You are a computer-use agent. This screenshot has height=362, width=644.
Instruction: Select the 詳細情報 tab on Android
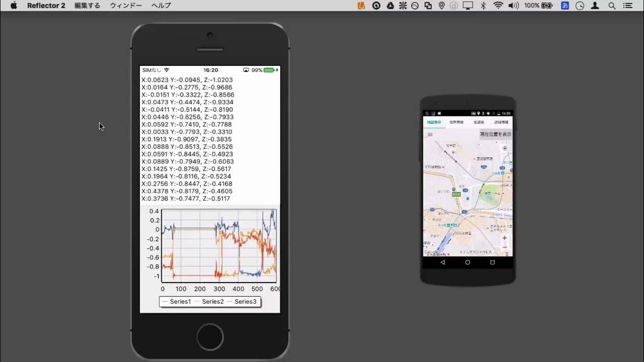coord(501,122)
